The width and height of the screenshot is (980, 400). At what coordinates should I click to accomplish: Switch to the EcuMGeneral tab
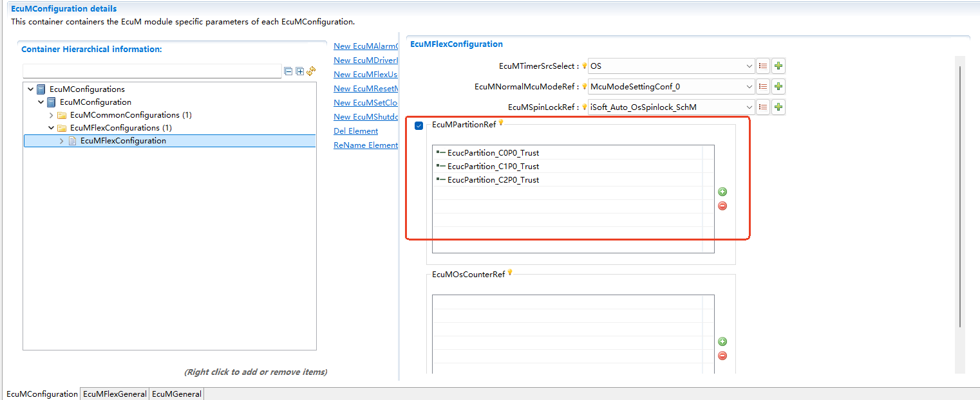point(176,394)
